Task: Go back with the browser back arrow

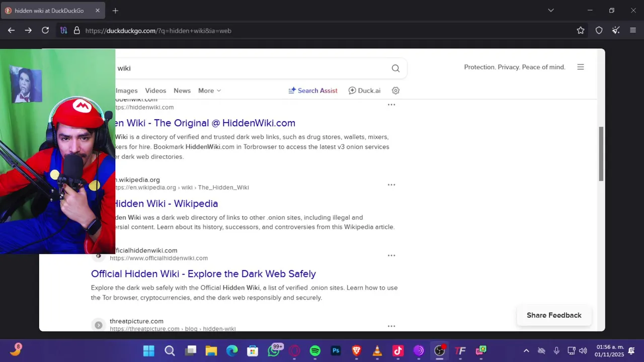Action: (x=11, y=31)
